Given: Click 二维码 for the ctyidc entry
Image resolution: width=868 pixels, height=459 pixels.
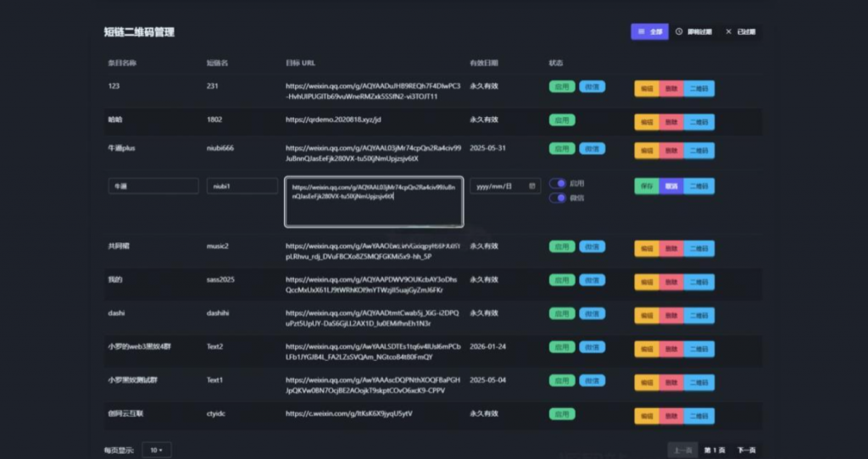Looking at the screenshot, I should tap(699, 417).
